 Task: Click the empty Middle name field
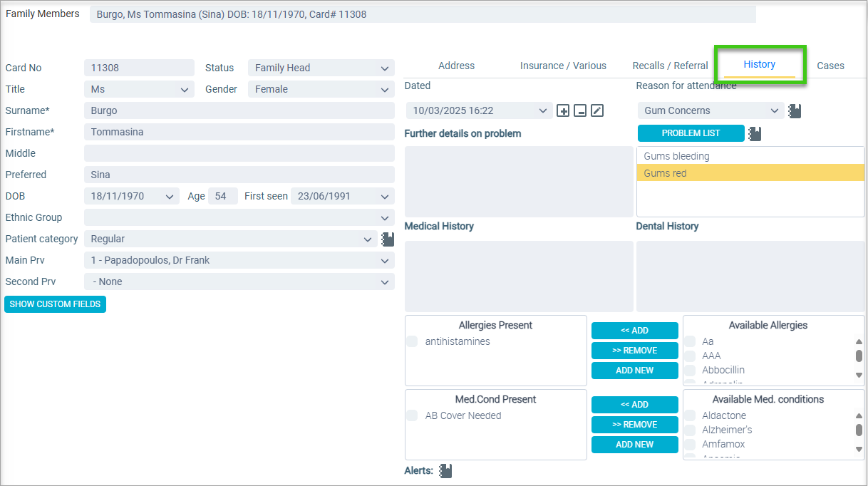[x=239, y=153]
